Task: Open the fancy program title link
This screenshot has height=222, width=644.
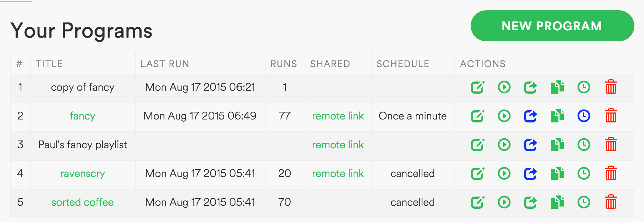Action: pos(83,116)
